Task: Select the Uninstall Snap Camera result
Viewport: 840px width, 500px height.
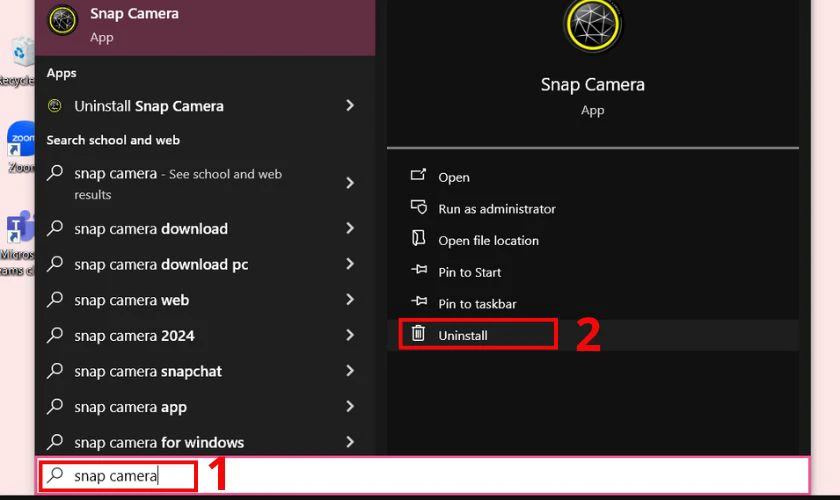Action: [x=205, y=106]
